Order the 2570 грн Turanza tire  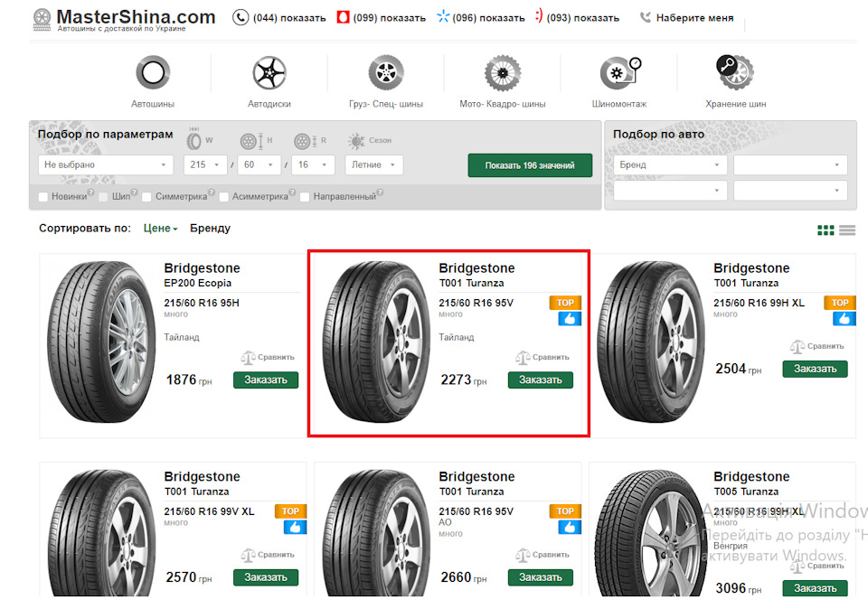pos(266,577)
